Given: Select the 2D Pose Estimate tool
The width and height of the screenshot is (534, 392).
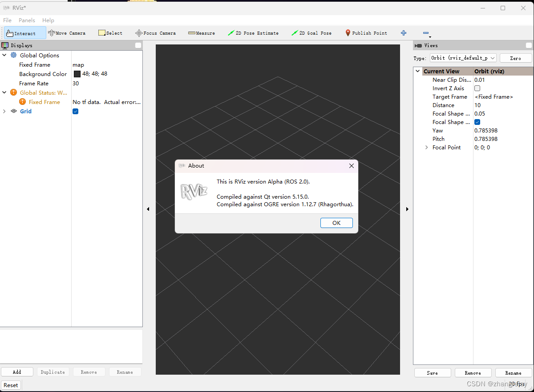Looking at the screenshot, I should (253, 33).
